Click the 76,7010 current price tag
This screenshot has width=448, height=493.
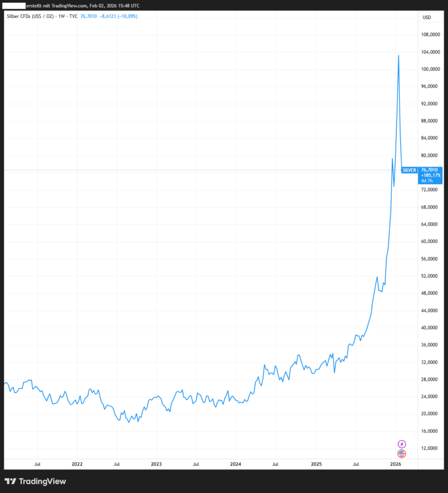click(430, 170)
